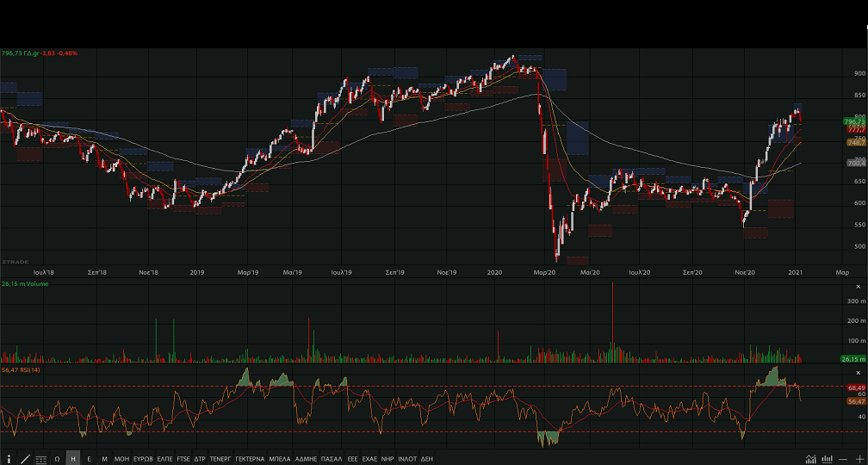
Task: Select the Μ monthly timeframe
Action: [x=104, y=459]
